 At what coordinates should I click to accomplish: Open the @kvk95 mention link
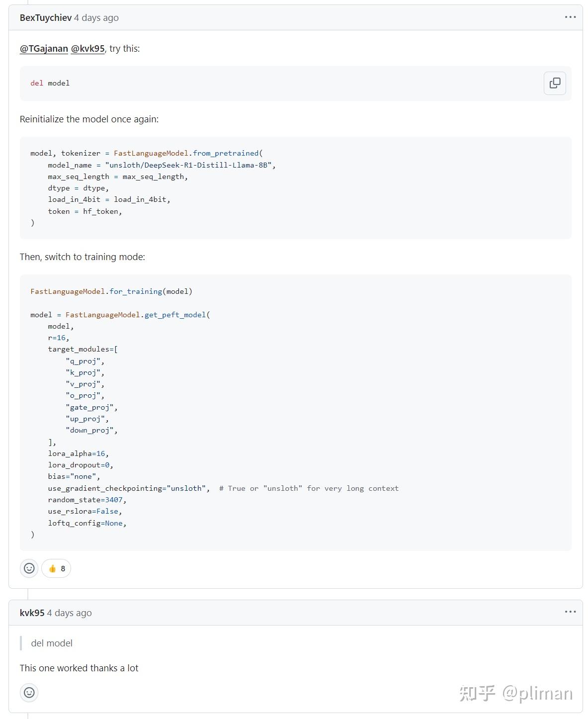coord(87,48)
